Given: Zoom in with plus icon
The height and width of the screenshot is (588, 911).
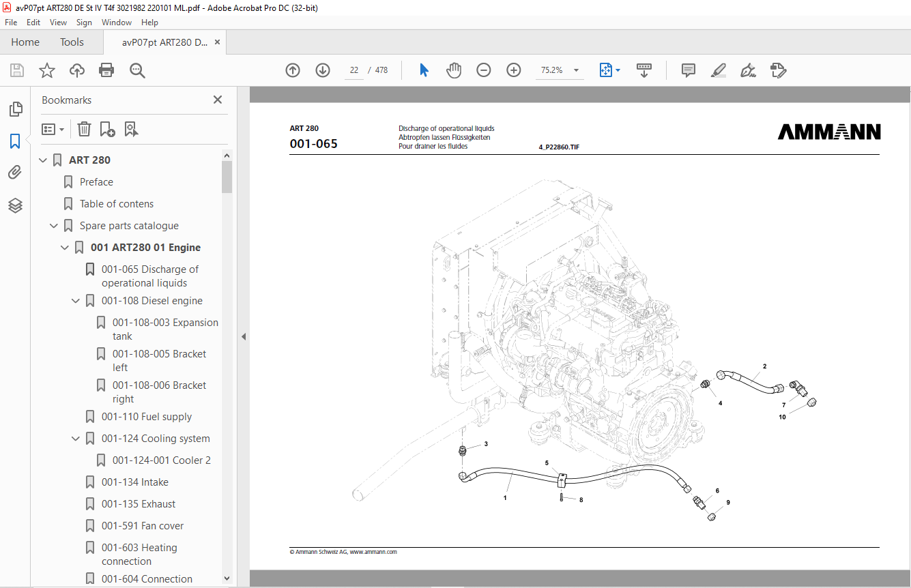Looking at the screenshot, I should (x=514, y=70).
